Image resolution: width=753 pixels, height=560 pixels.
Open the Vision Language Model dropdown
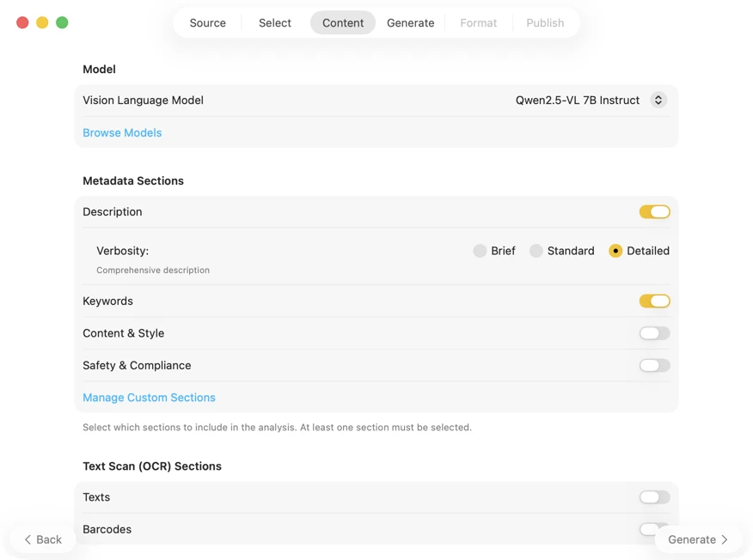coord(591,100)
